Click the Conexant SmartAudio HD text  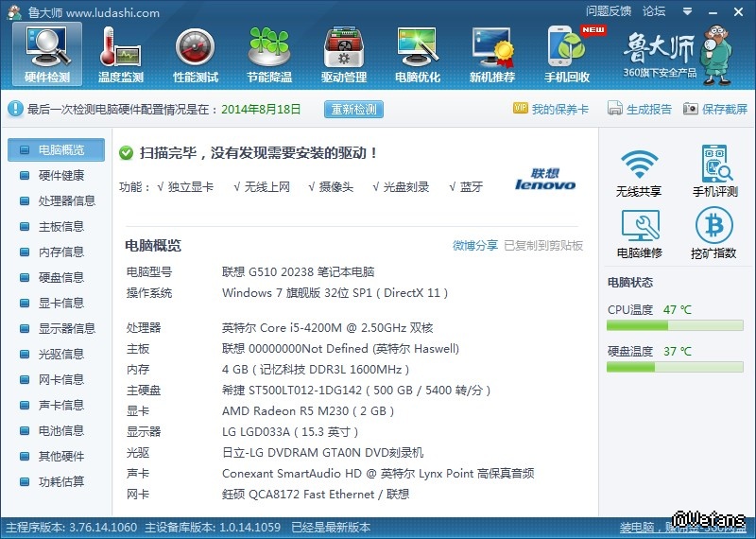(x=377, y=474)
